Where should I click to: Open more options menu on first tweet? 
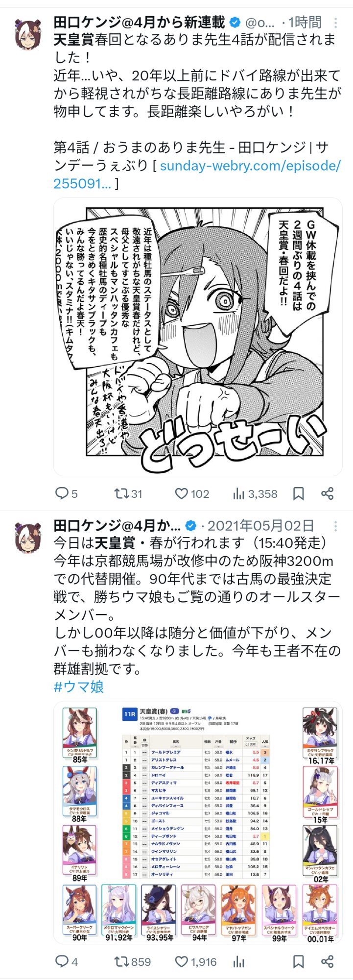coord(335,23)
